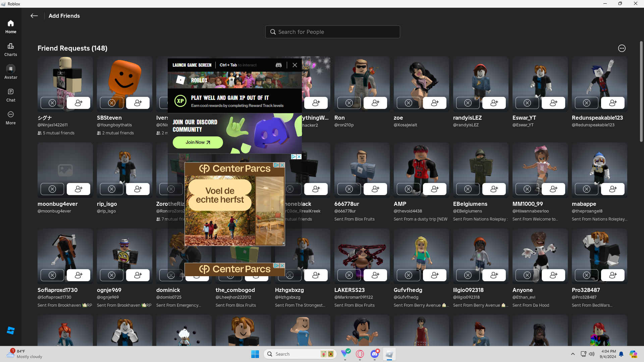The image size is (644, 362).
Task: Open Discord from the Windows taskbar
Action: 375,354
